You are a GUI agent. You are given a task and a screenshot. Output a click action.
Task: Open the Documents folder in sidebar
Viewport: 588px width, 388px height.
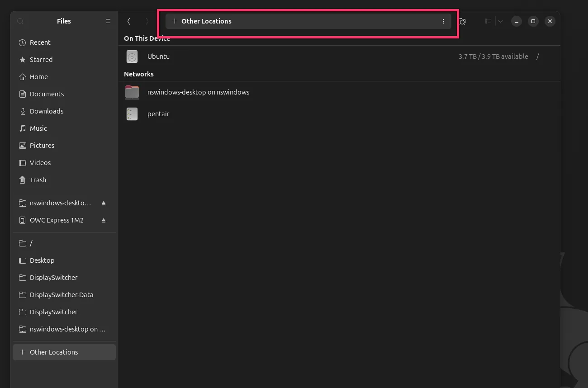coord(64,94)
